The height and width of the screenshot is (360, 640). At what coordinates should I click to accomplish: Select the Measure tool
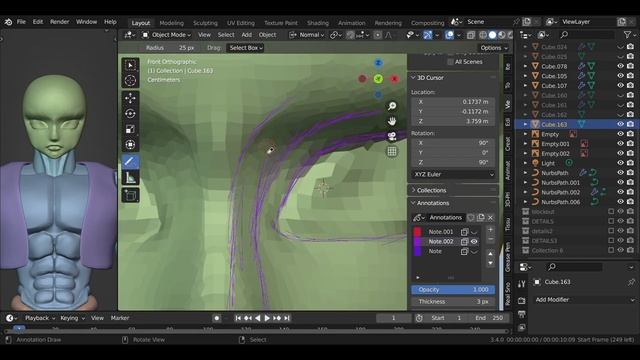130,178
